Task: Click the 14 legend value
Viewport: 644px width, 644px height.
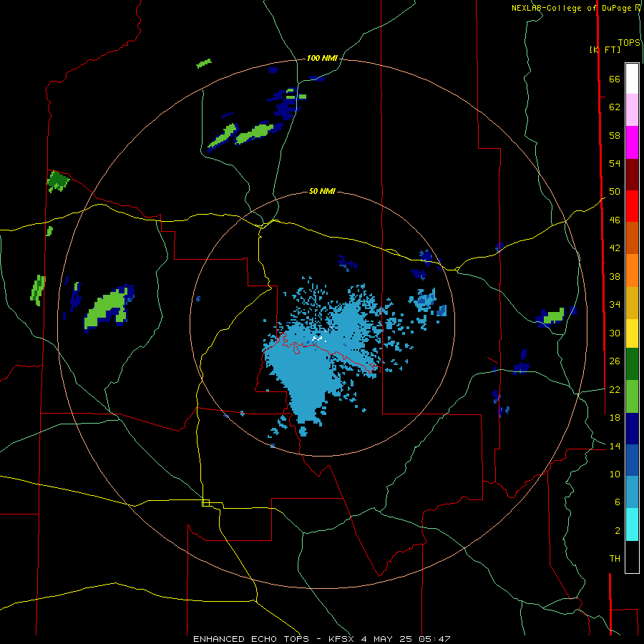Action: (x=615, y=446)
